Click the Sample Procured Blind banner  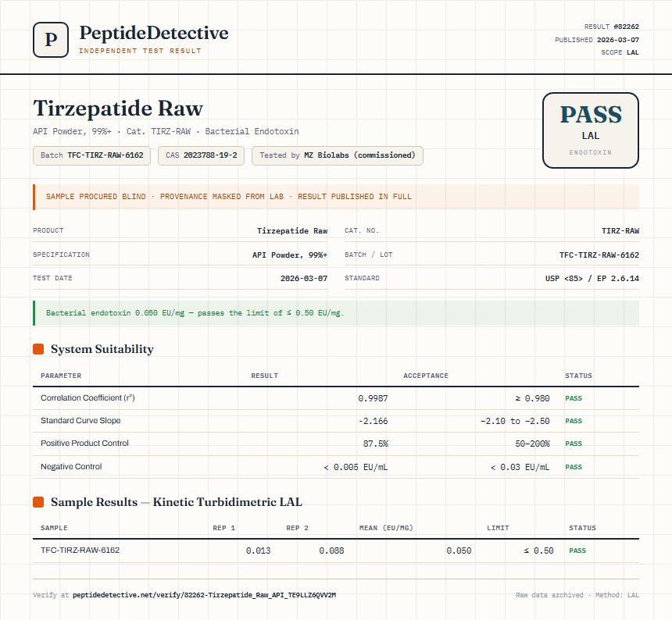pyautogui.click(x=336, y=197)
